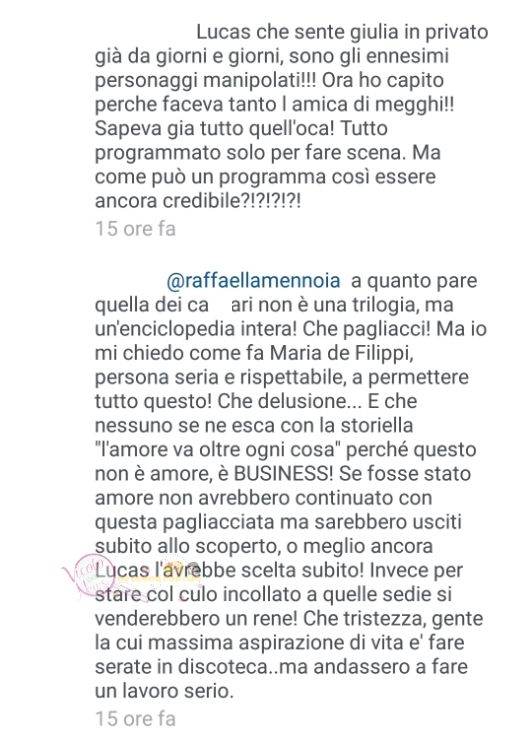Click the phrase "amica di megghi!!"
Viewport: 532px width, 740px height.
tap(373, 104)
